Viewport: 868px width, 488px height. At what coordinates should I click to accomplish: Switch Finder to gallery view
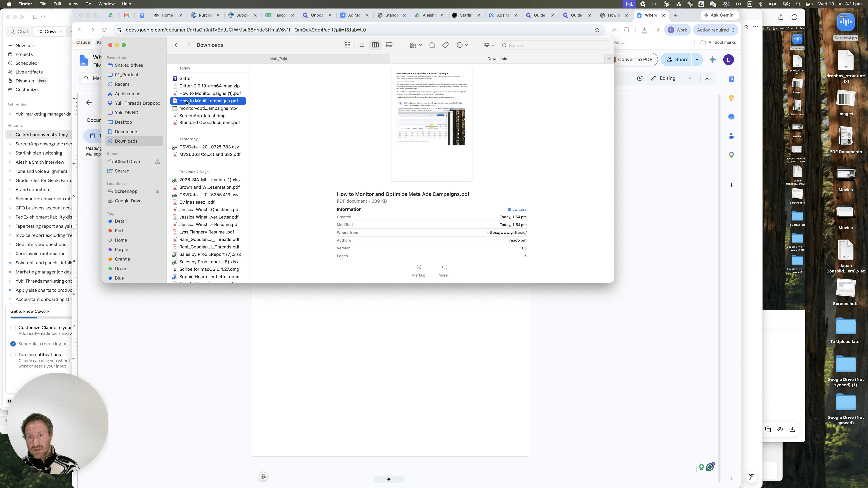tap(389, 45)
